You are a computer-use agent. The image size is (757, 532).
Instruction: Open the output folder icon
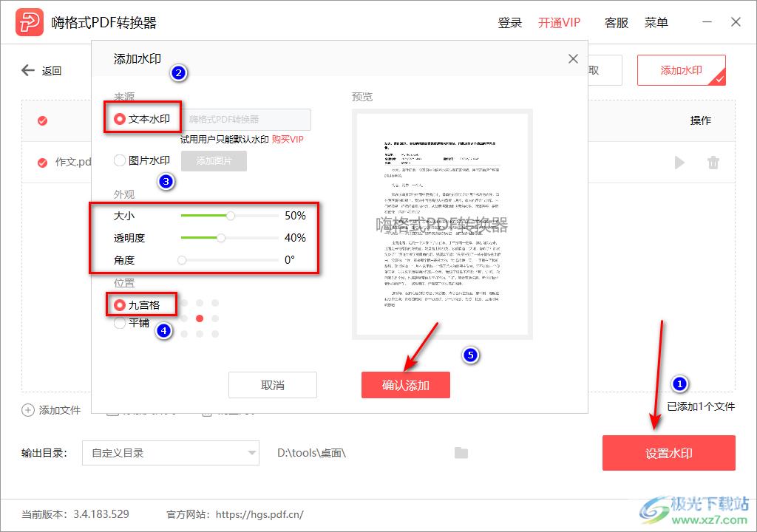coord(461,453)
